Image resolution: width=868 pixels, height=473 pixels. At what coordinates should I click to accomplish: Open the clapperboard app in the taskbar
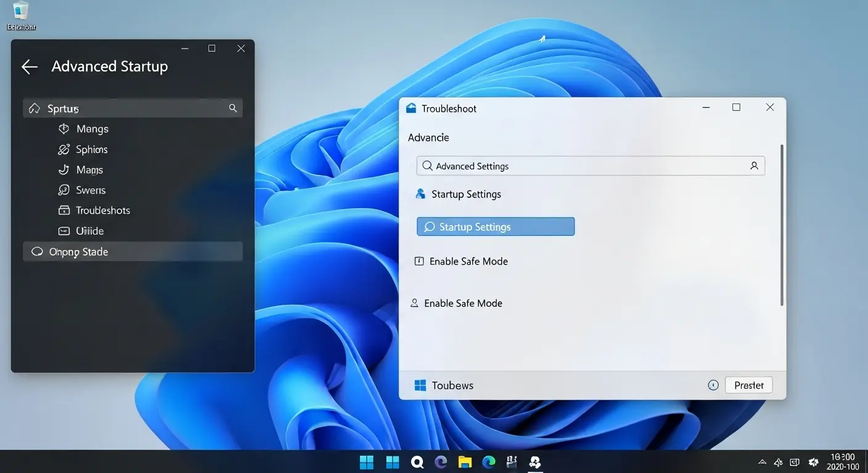click(x=511, y=462)
